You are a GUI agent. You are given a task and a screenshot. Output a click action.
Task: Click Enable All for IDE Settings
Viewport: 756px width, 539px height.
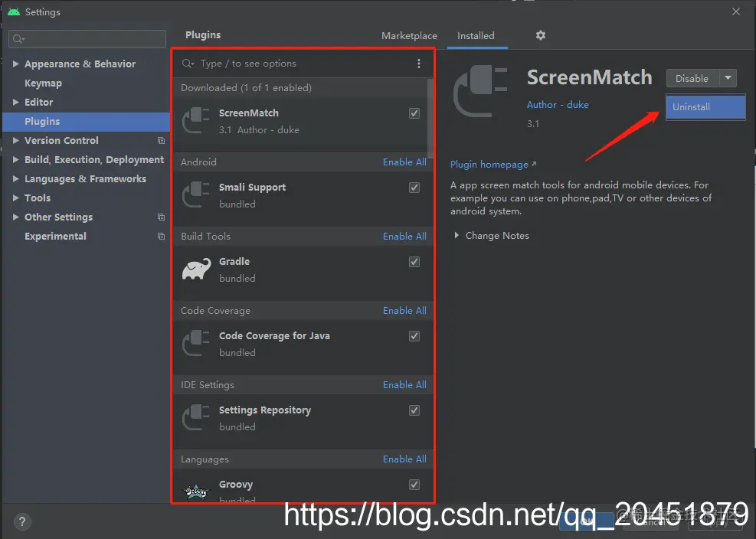404,384
